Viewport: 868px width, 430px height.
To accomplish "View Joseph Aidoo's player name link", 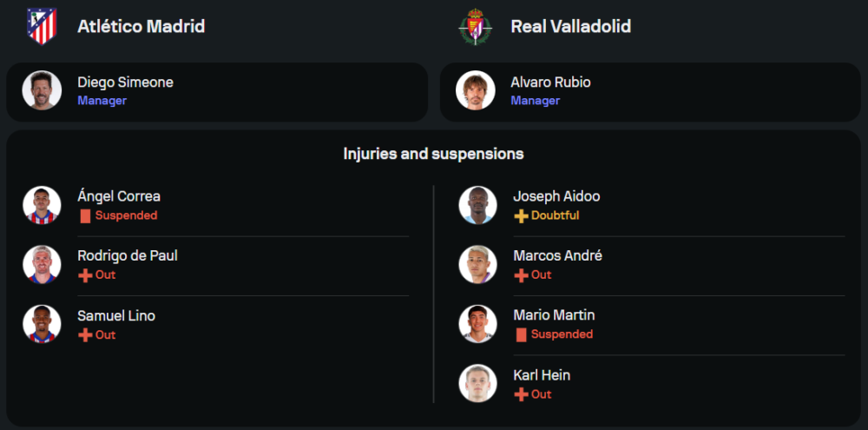I will pos(556,196).
